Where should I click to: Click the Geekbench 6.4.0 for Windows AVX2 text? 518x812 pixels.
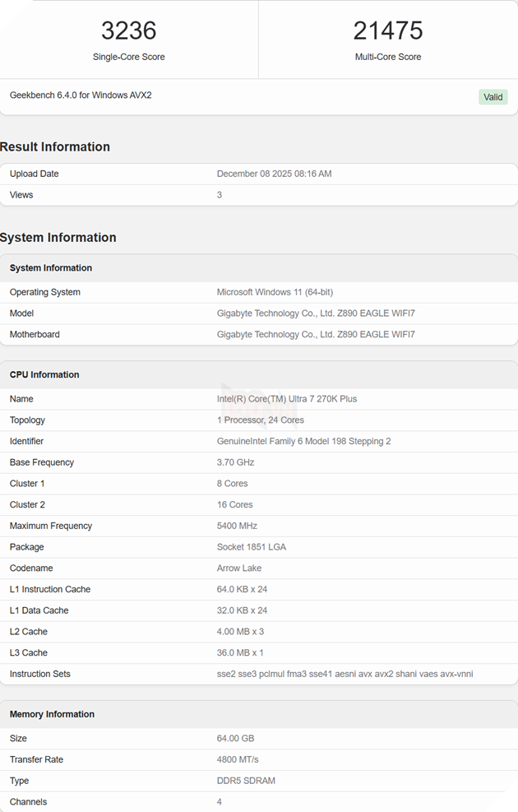(x=81, y=95)
